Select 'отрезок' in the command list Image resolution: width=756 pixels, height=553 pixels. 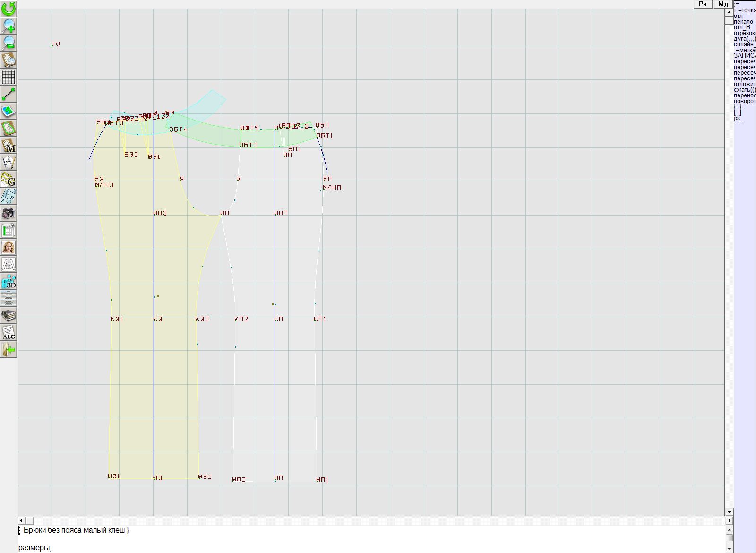744,33
